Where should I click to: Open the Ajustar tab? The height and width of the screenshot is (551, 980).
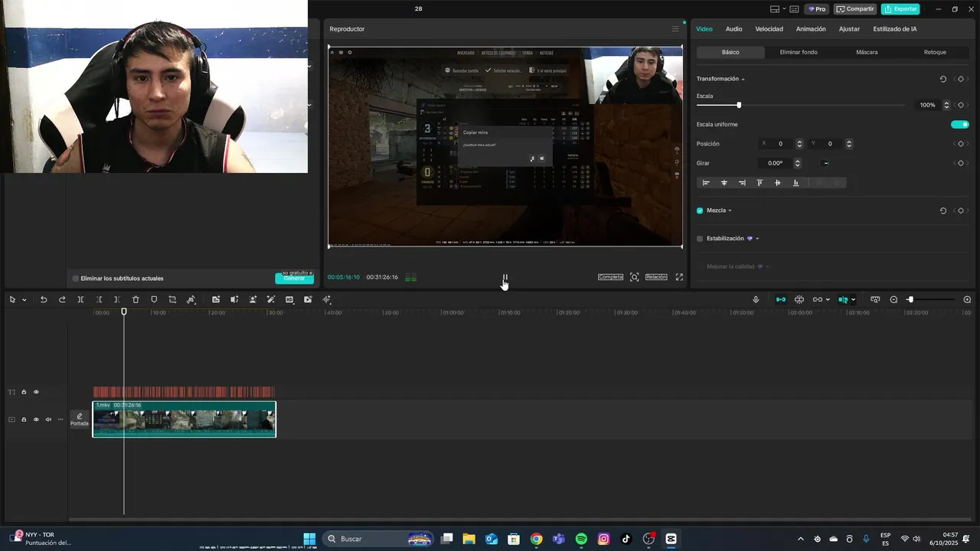849,29
